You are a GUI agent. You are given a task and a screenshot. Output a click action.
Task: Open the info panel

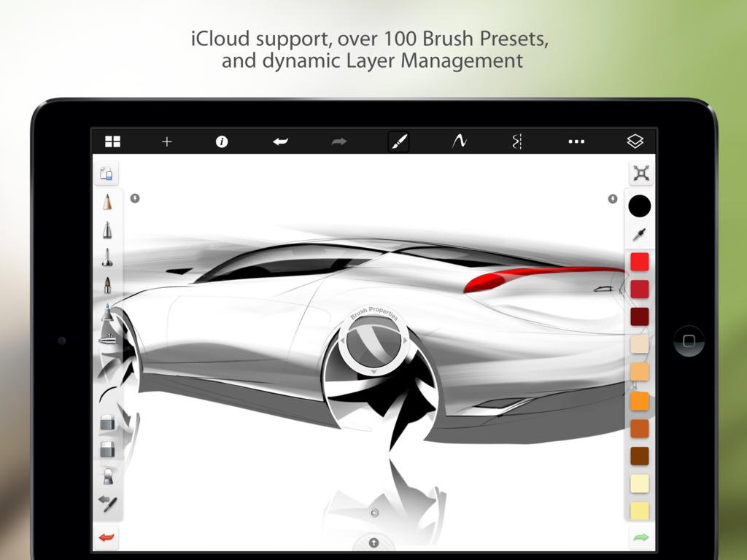(222, 141)
